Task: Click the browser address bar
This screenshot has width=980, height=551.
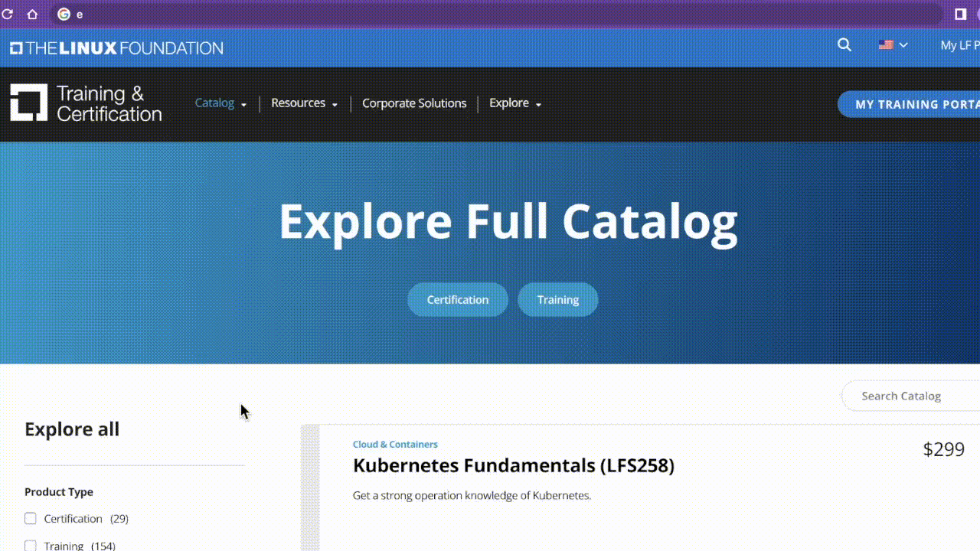Action: 498,14
